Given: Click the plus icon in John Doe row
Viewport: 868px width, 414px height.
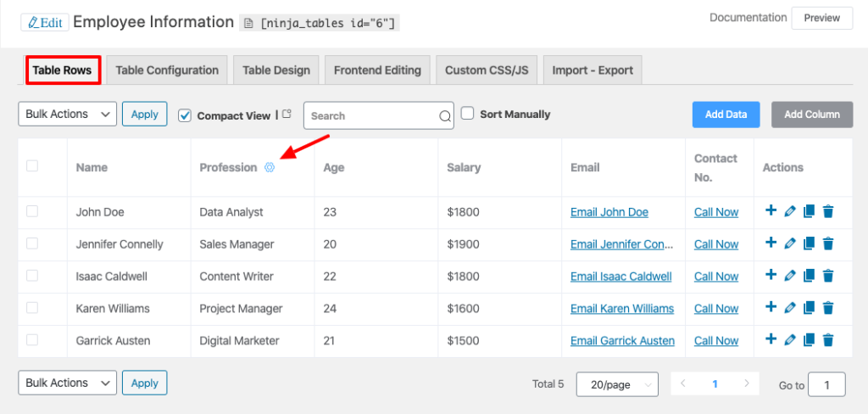Looking at the screenshot, I should (x=771, y=211).
